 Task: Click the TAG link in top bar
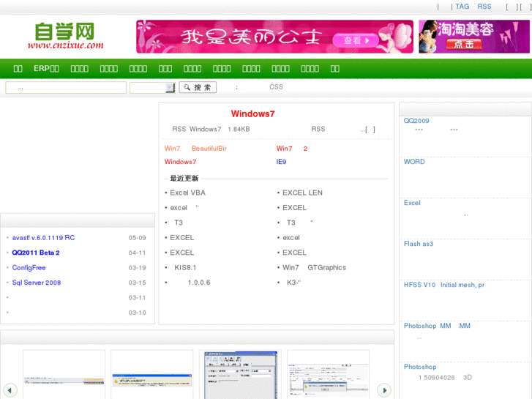tap(462, 7)
